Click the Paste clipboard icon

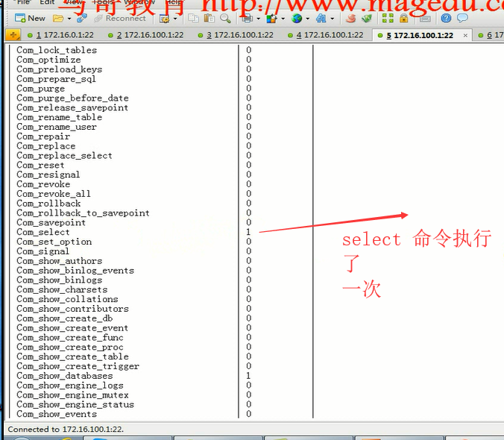click(x=210, y=19)
